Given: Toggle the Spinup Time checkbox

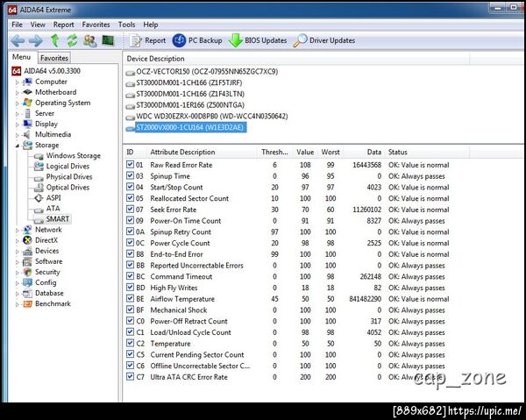Looking at the screenshot, I should pos(130,175).
